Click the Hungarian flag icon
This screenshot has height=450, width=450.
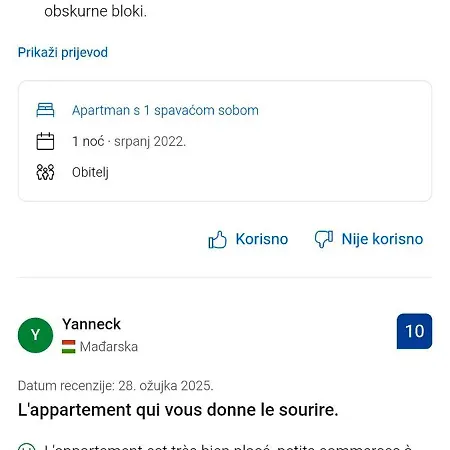coord(69,347)
